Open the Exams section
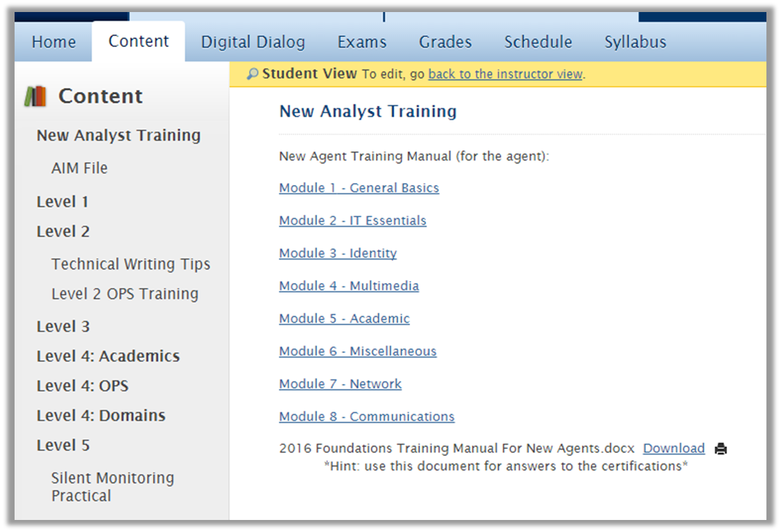Image resolution: width=781 pixels, height=532 pixels. coord(361,41)
